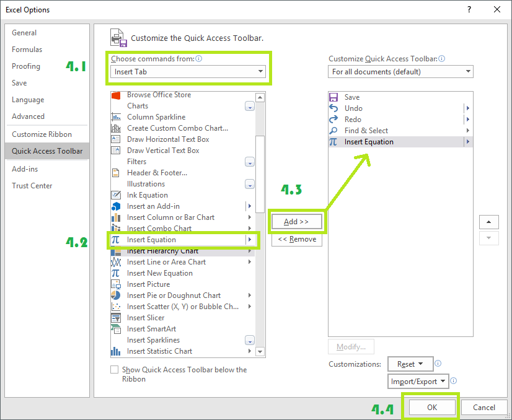The height and width of the screenshot is (420, 512).
Task: Move selected command down with arrow button
Action: (x=489, y=238)
